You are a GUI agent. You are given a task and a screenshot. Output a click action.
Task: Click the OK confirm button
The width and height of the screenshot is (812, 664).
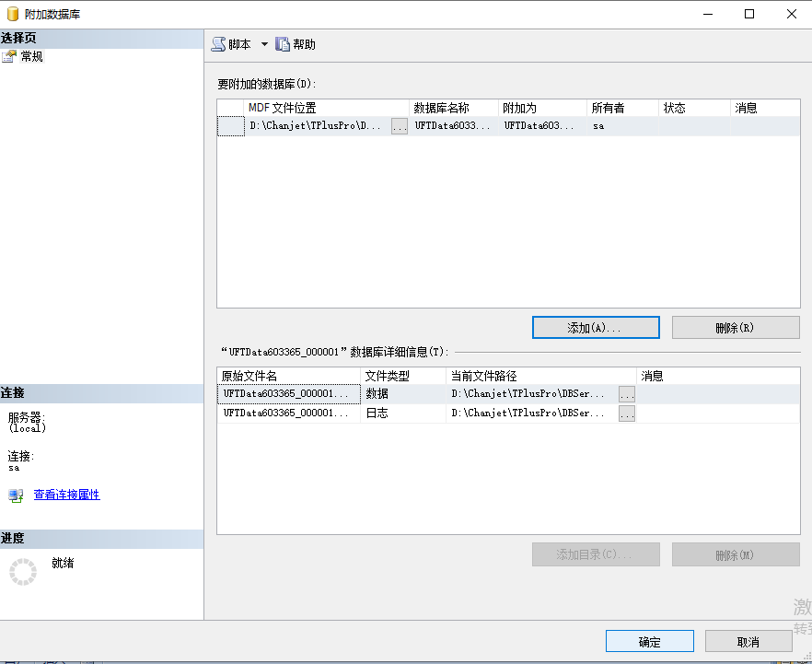pos(649,641)
